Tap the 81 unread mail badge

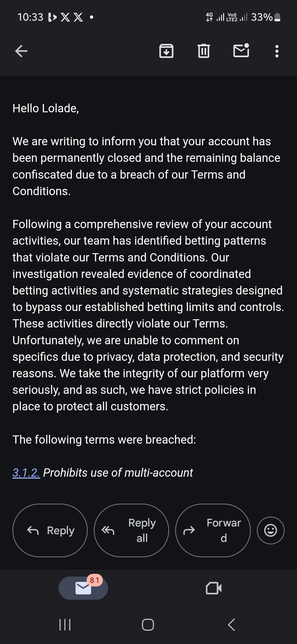pos(95,580)
